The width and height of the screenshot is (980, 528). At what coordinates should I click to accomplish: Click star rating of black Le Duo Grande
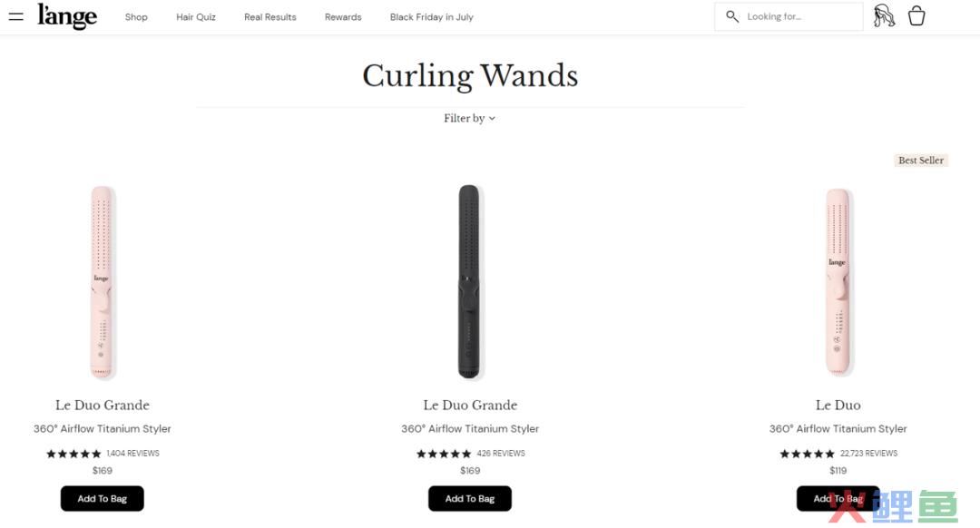444,454
